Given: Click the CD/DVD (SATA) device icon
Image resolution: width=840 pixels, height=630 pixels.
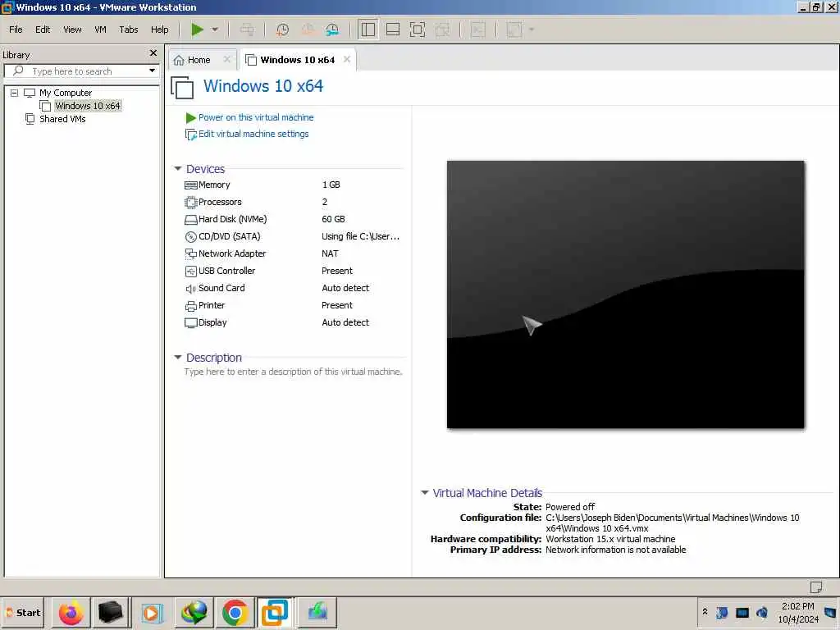Looking at the screenshot, I should pos(190,236).
